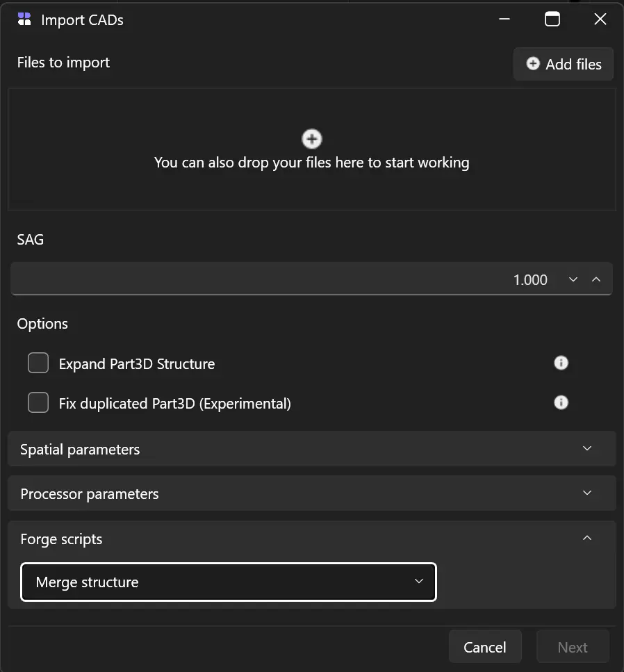Collapse the Forge scripts section

(x=587, y=539)
